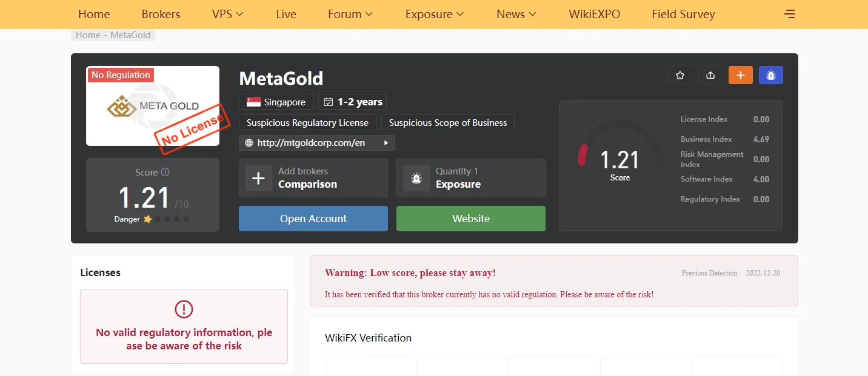Click the orange plus compare icon

point(741,75)
